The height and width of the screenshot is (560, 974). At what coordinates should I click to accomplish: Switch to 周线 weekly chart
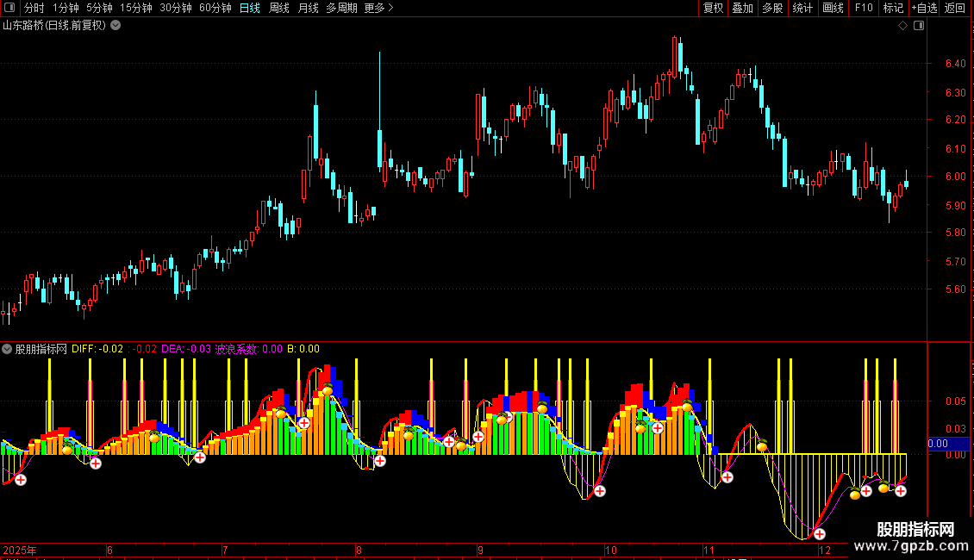[x=279, y=8]
